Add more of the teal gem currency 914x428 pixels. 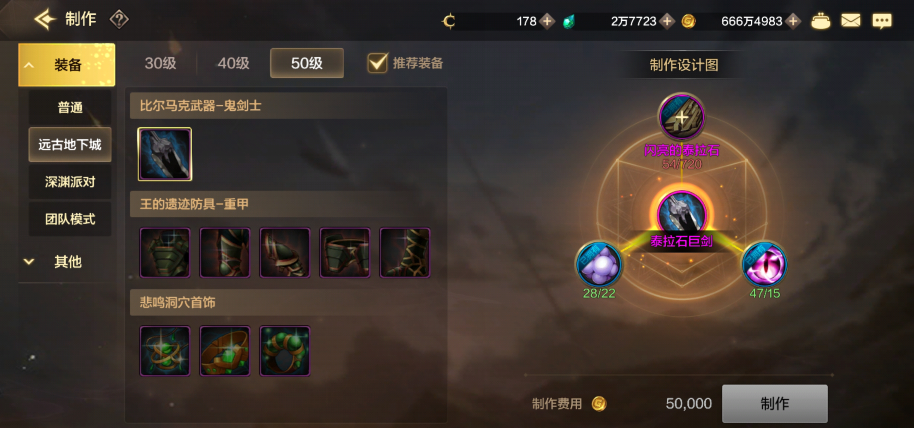(x=668, y=22)
